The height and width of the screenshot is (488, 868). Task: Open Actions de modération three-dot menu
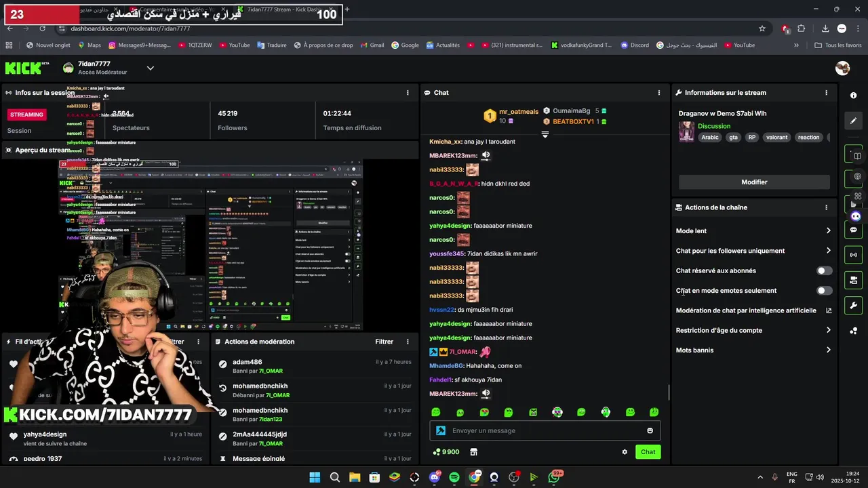tap(408, 342)
